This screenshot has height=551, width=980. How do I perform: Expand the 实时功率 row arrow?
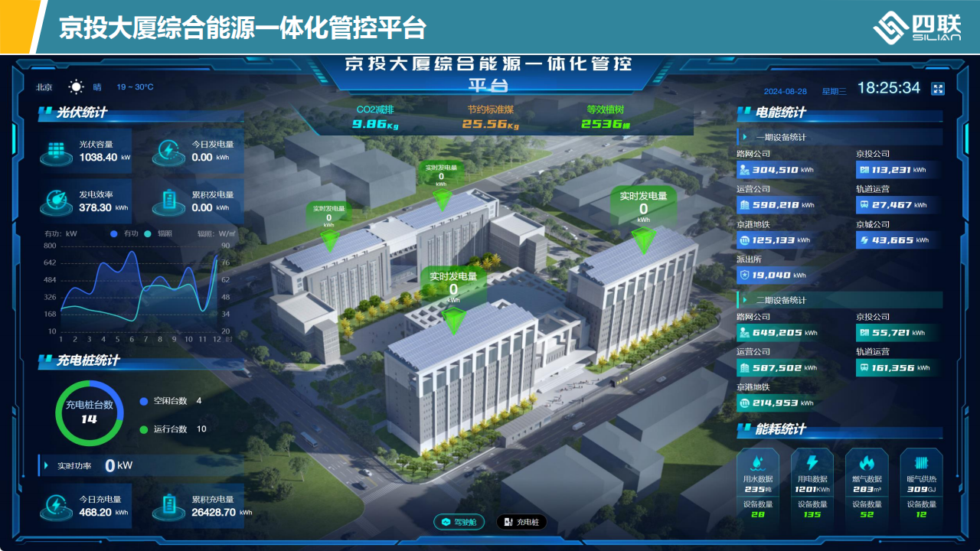point(47,465)
